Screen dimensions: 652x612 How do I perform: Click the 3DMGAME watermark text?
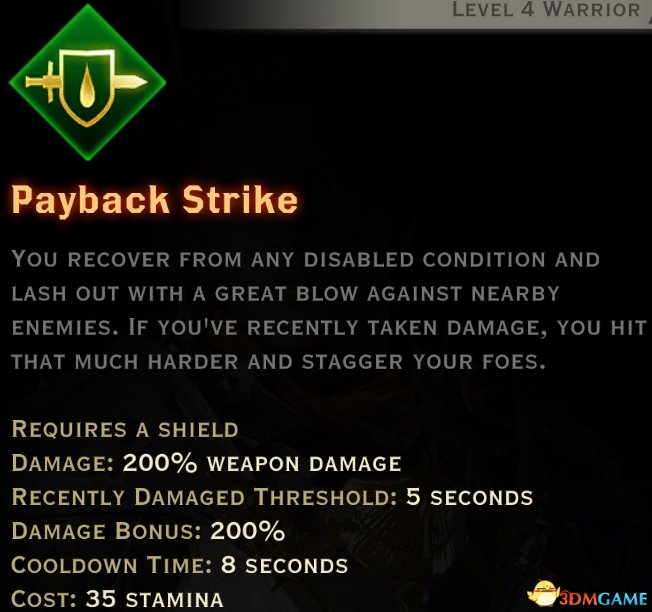603,599
